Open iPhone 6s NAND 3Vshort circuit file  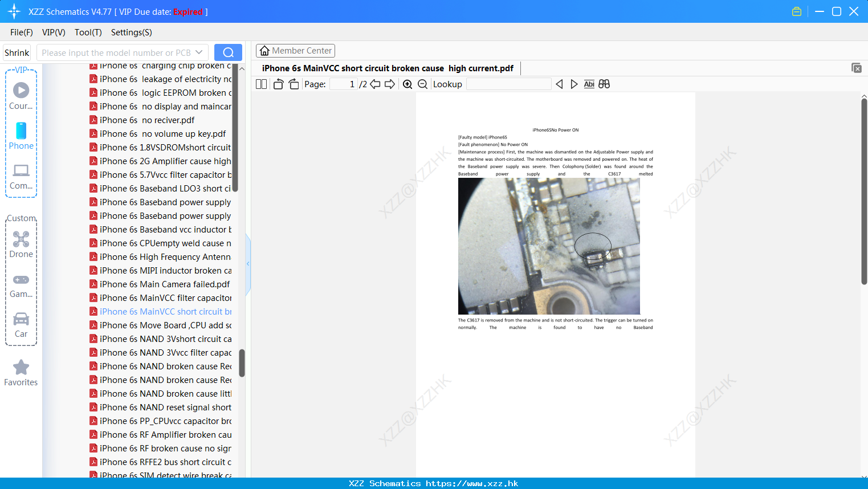click(x=161, y=339)
